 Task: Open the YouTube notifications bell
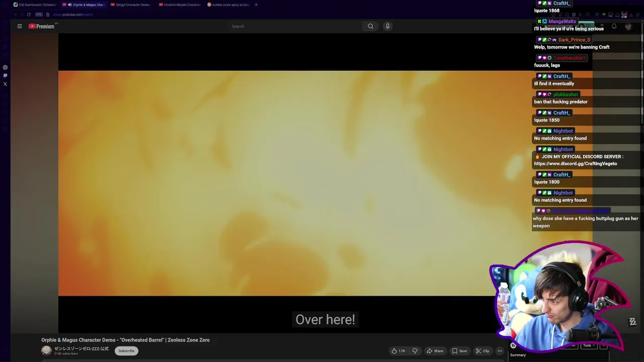614,26
